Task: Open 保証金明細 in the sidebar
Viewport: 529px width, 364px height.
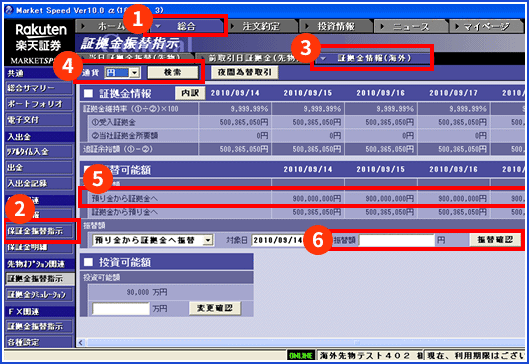Action: (x=39, y=247)
